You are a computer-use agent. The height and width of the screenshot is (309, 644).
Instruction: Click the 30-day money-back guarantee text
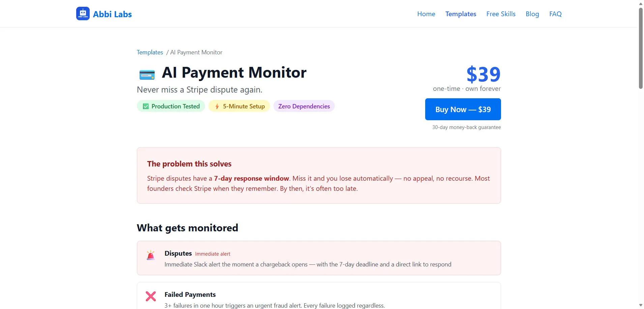click(466, 127)
